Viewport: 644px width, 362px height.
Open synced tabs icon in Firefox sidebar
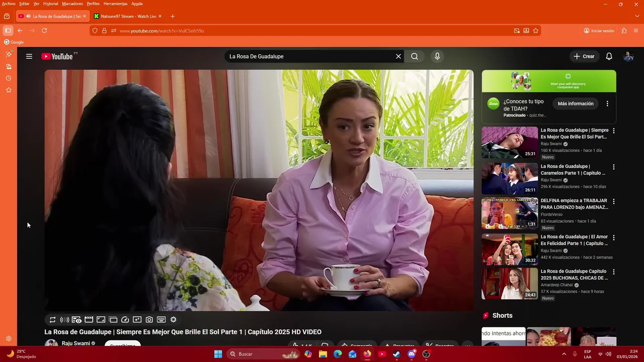point(9,66)
